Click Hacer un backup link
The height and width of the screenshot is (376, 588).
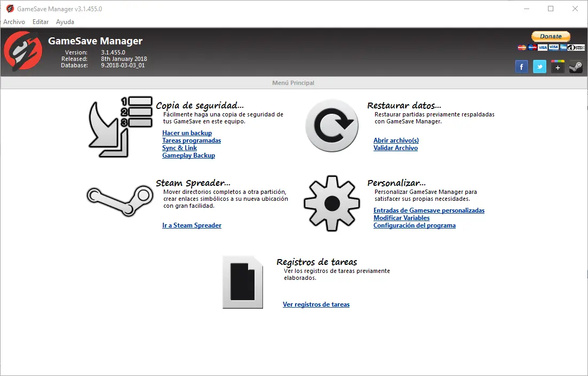coord(187,133)
